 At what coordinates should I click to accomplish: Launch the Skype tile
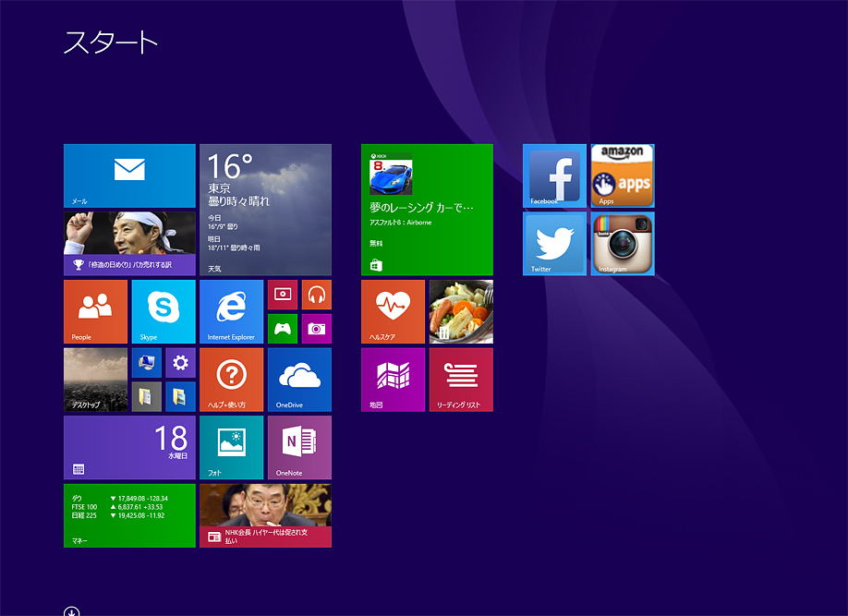[x=164, y=311]
